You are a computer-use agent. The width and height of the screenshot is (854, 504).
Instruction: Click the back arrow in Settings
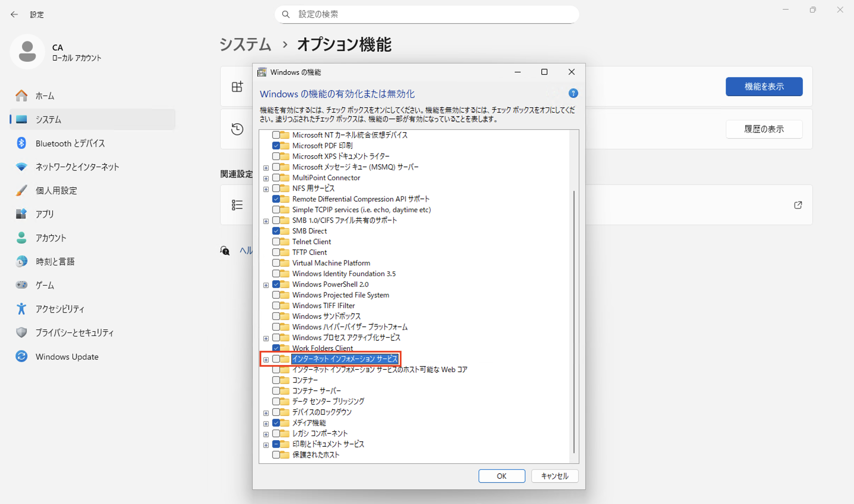[14, 14]
